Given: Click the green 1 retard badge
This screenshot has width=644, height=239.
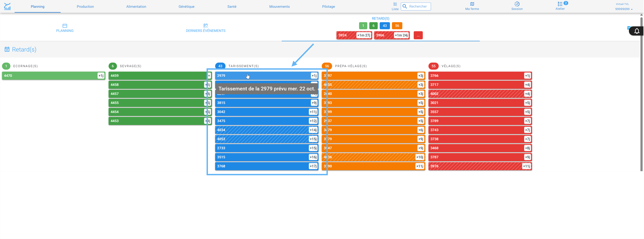Looking at the screenshot, I should coord(363,26).
